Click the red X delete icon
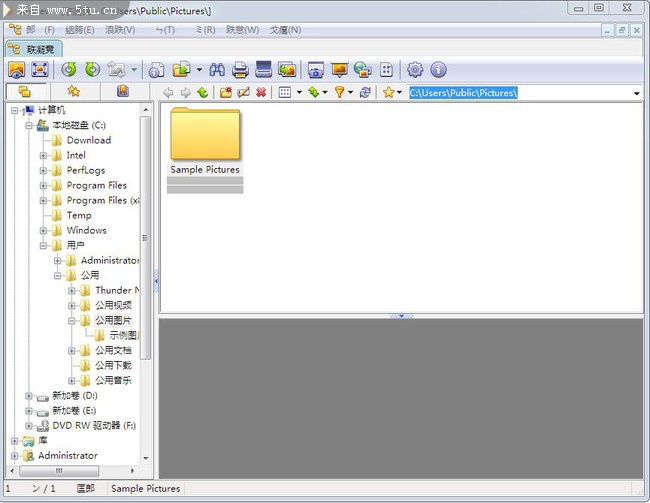This screenshot has width=650, height=503. (261, 92)
